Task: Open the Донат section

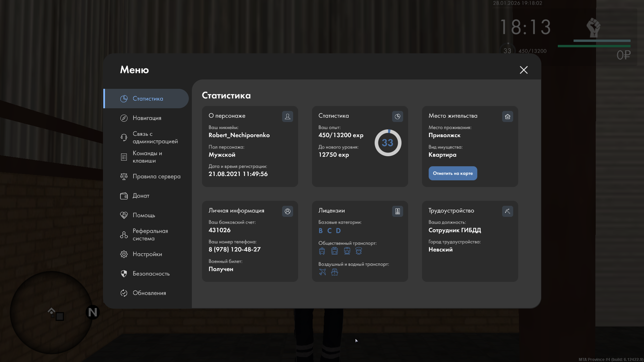Action: pyautogui.click(x=141, y=196)
